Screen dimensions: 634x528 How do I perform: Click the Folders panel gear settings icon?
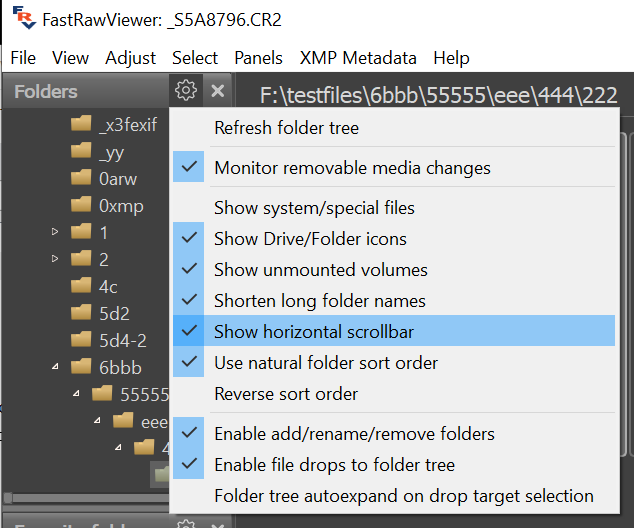185,91
